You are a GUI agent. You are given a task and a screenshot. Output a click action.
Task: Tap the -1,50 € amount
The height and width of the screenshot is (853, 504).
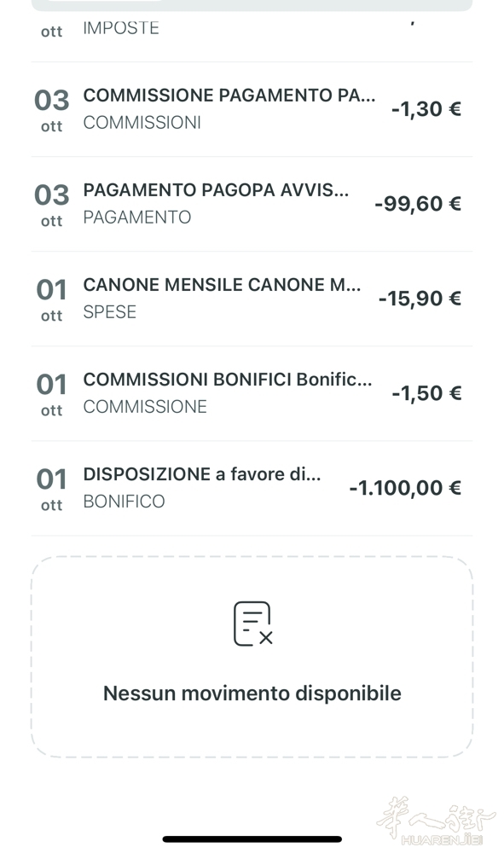point(426,393)
